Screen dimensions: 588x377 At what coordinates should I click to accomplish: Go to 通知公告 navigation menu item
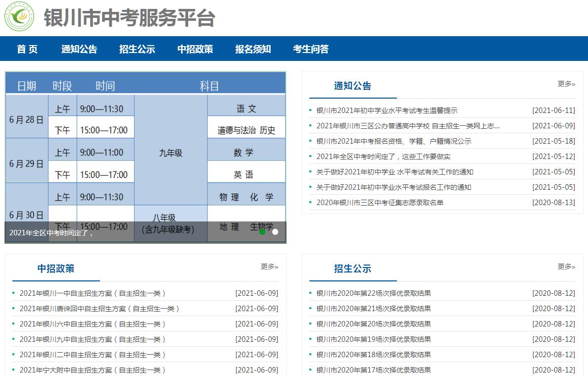tap(79, 49)
